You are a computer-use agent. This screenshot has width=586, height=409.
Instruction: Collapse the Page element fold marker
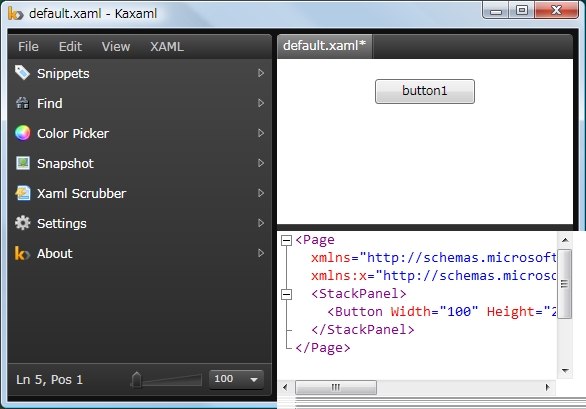(286, 240)
